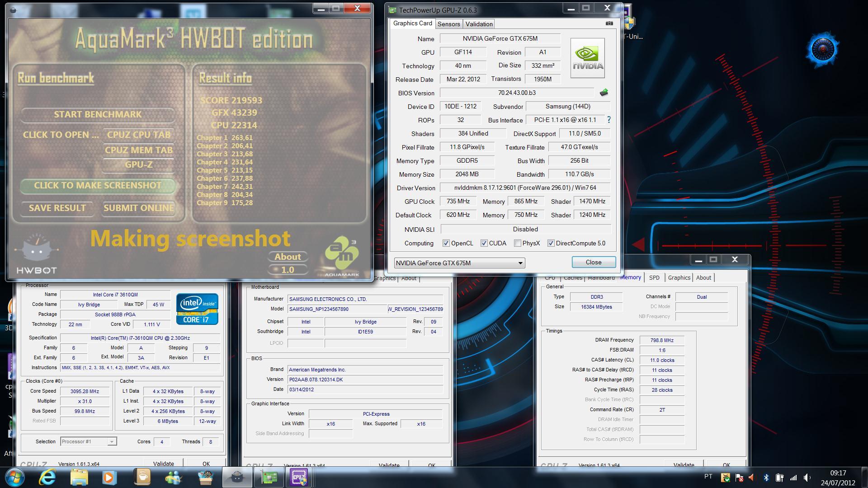868x488 pixels.
Task: Click Validate in CPU-Z processor window
Action: click(163, 463)
